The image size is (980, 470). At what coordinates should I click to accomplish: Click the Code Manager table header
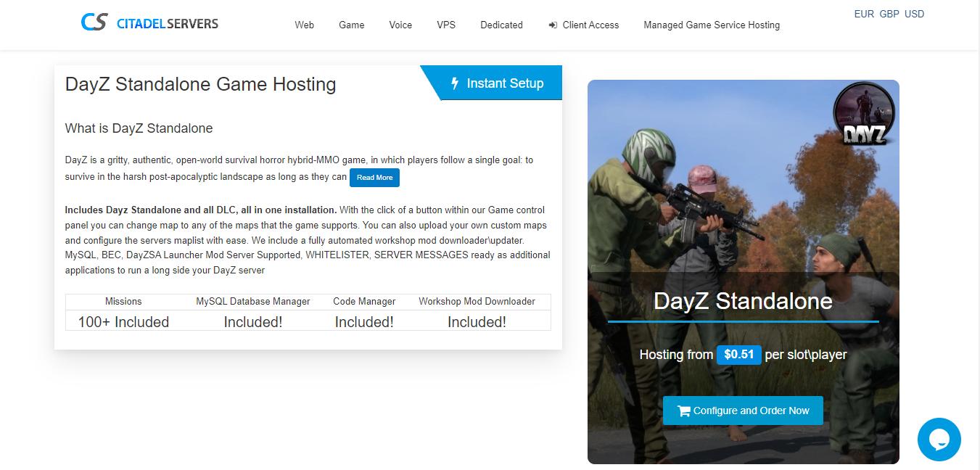point(364,301)
